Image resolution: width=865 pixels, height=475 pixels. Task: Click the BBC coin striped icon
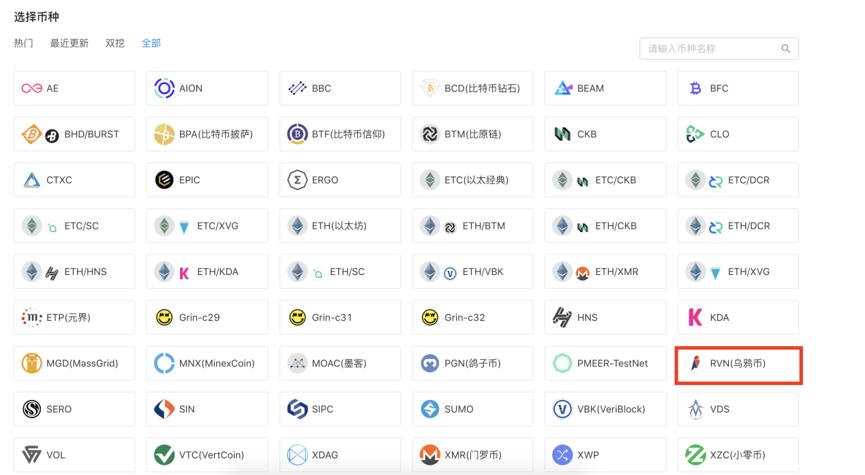297,88
